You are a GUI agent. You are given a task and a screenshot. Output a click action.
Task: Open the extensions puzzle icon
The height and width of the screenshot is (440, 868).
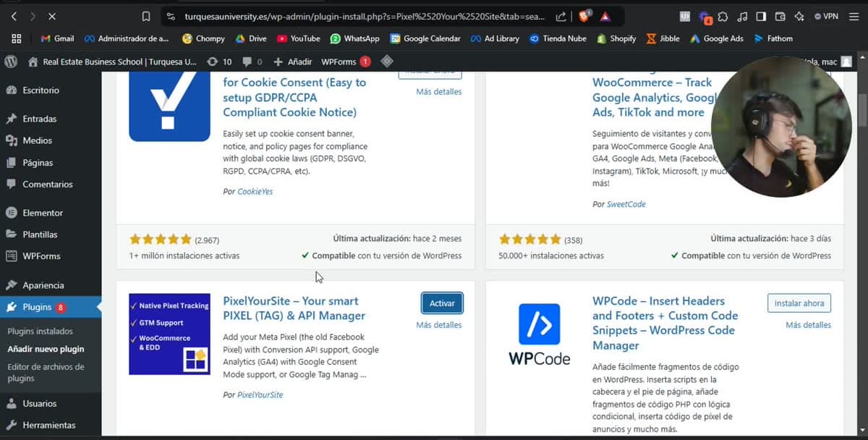pos(723,16)
